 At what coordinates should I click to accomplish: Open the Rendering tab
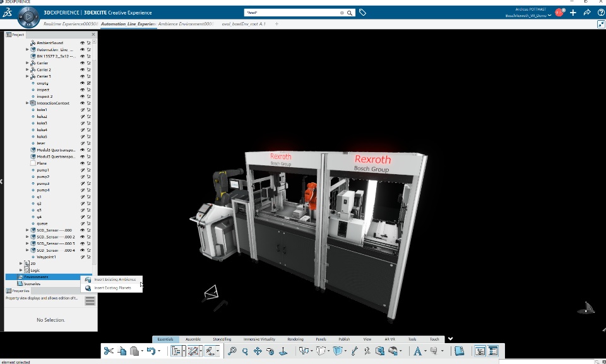pos(295,339)
